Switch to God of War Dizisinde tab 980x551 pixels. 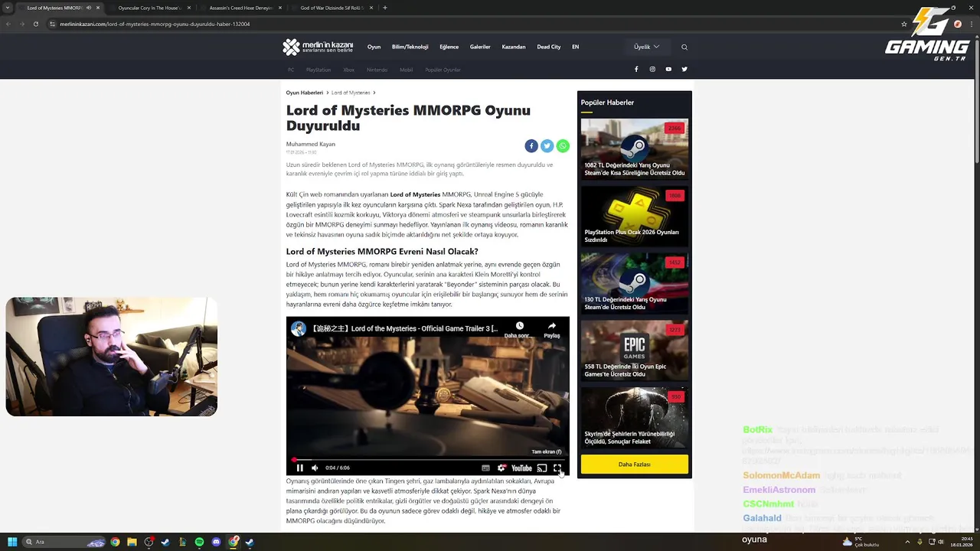[x=332, y=8]
